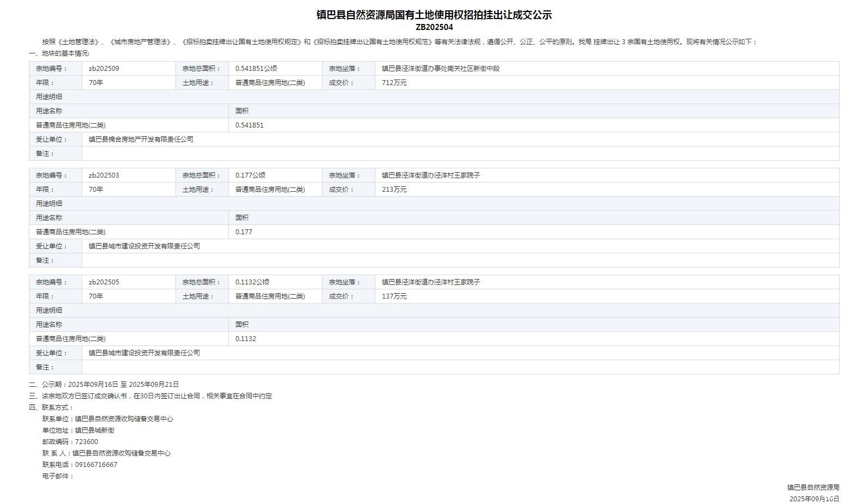This screenshot has height=504, width=868.
Task: Select parcel number zb202503 cell
Action: (x=104, y=175)
